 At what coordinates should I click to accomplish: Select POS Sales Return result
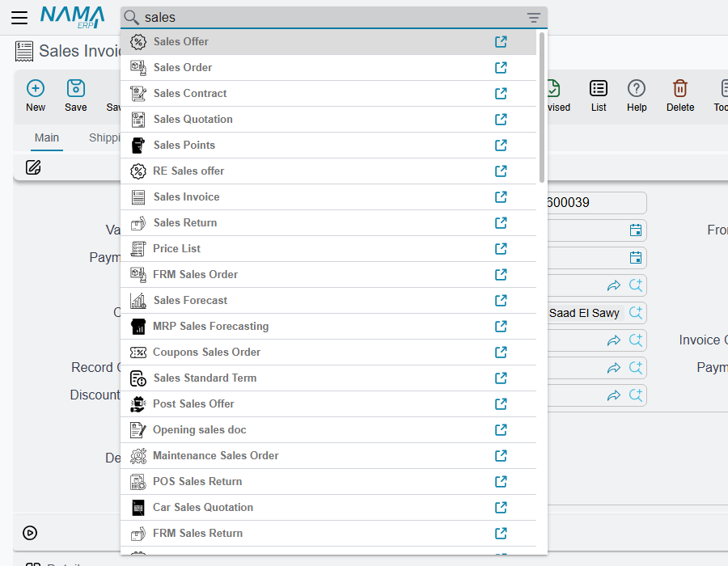[328, 482]
